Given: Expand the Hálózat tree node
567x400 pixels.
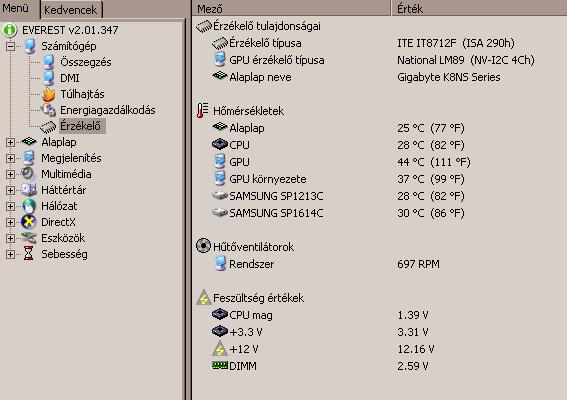Looking at the screenshot, I should click(x=10, y=206).
